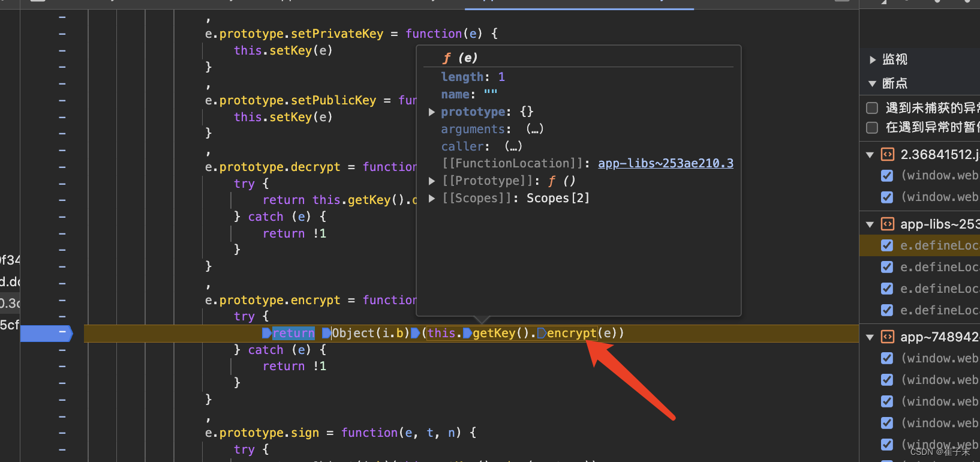Click 'length: 1' in the function popup

473,77
